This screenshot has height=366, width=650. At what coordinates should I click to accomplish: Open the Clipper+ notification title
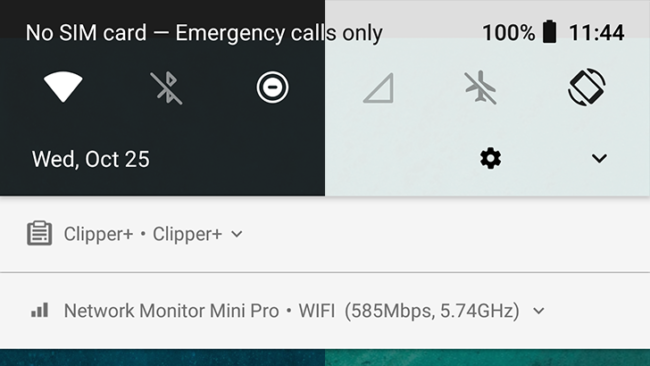[98, 234]
